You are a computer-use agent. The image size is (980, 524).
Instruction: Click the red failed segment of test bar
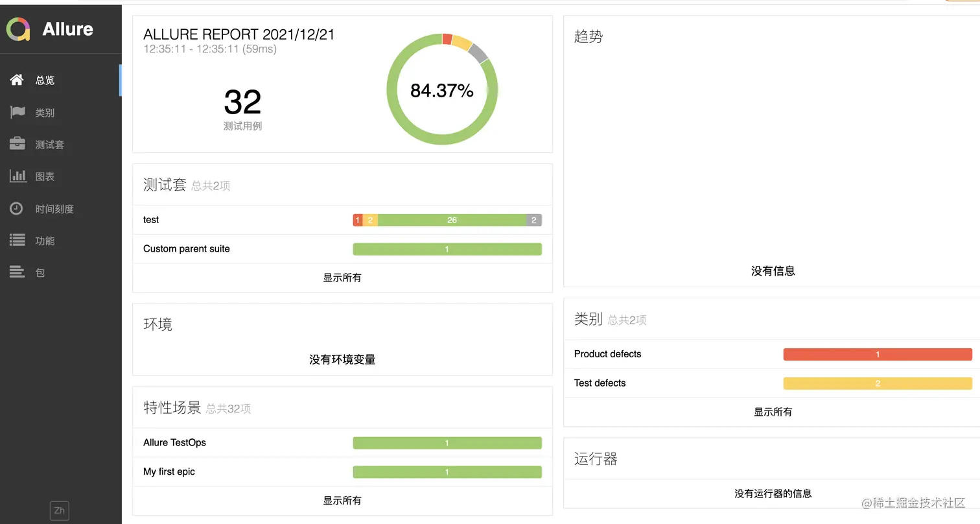click(x=358, y=220)
